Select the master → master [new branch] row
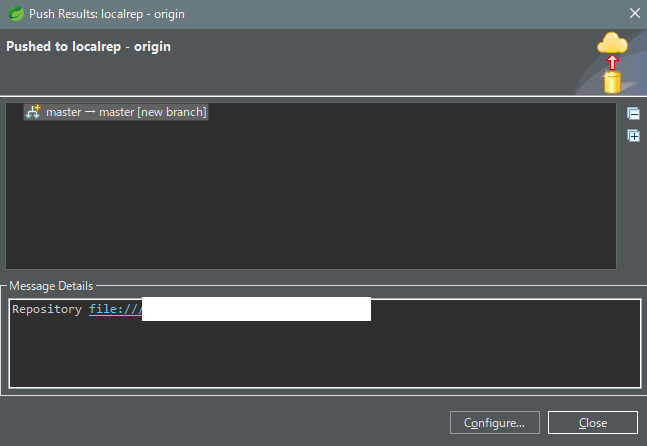Screen dimensions: 647x446 116,112
